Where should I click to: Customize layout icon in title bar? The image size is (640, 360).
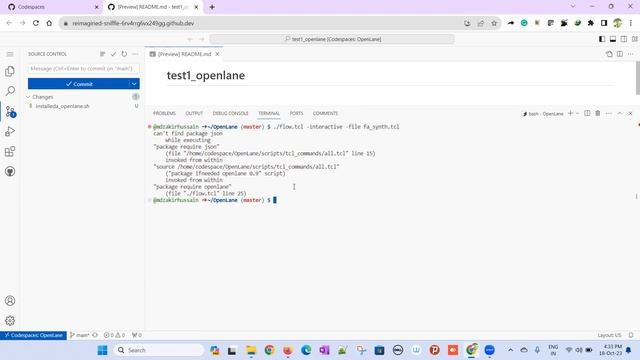pos(635,39)
